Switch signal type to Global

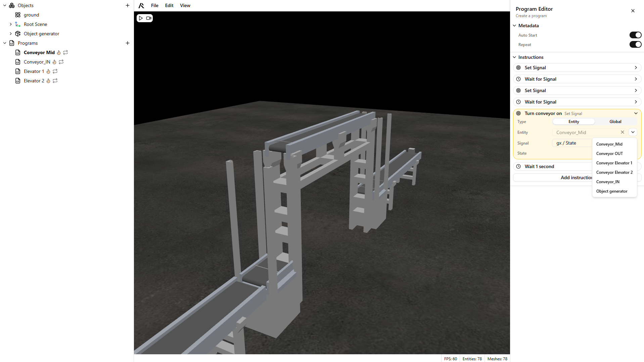(615, 122)
